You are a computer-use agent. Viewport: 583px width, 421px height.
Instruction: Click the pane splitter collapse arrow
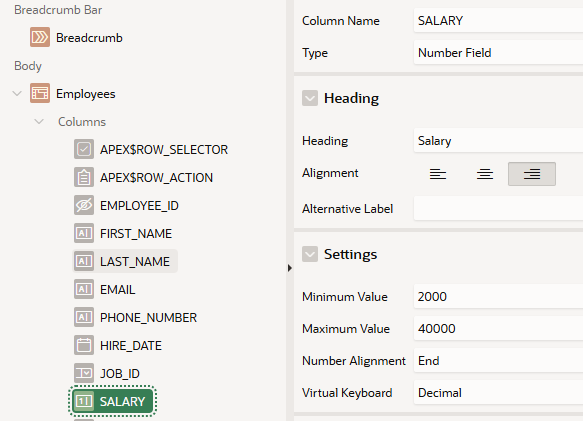[x=290, y=268]
